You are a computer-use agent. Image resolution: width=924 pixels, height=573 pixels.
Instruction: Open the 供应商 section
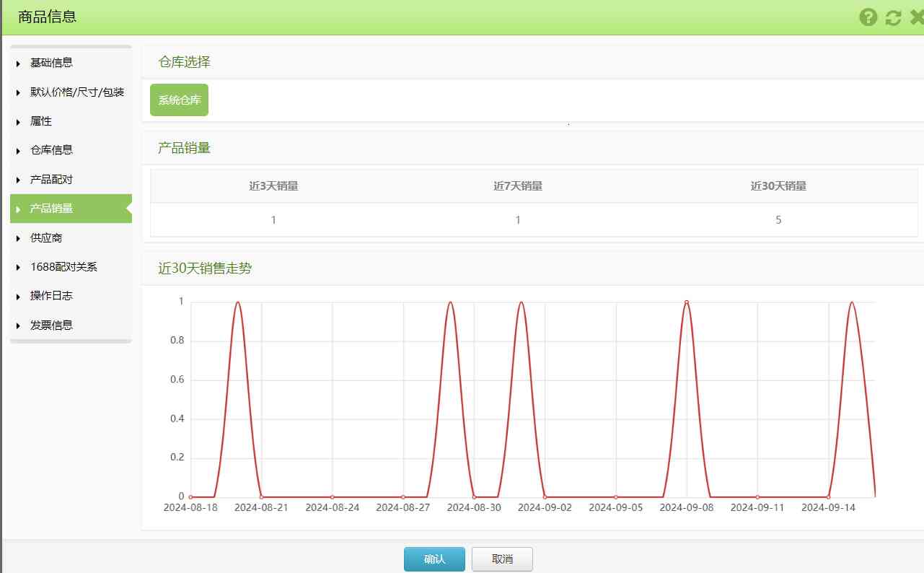[46, 238]
